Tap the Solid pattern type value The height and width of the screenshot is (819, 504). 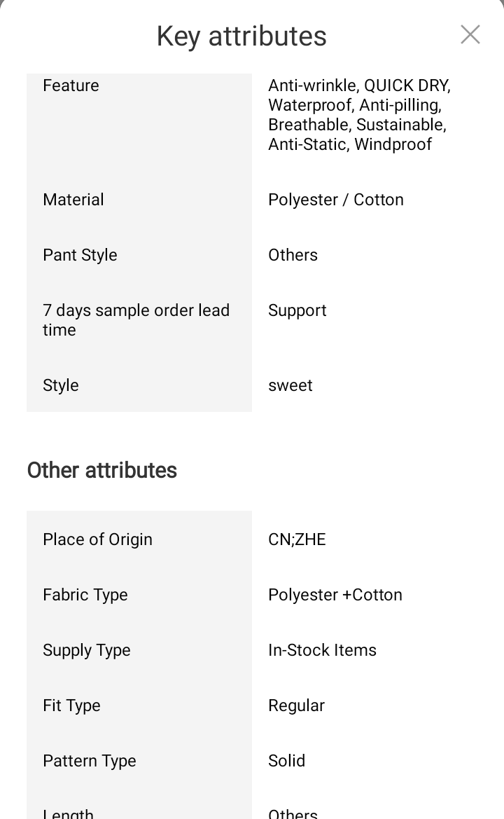tap(286, 761)
